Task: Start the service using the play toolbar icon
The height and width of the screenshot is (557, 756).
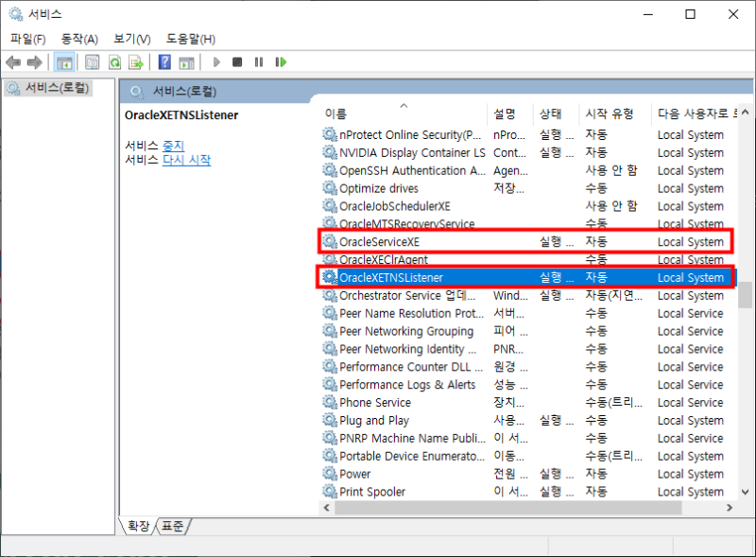Action: (216, 61)
